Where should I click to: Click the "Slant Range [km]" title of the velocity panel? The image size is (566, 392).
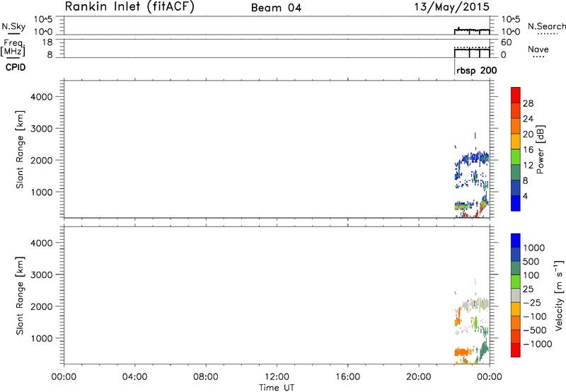(x=20, y=295)
